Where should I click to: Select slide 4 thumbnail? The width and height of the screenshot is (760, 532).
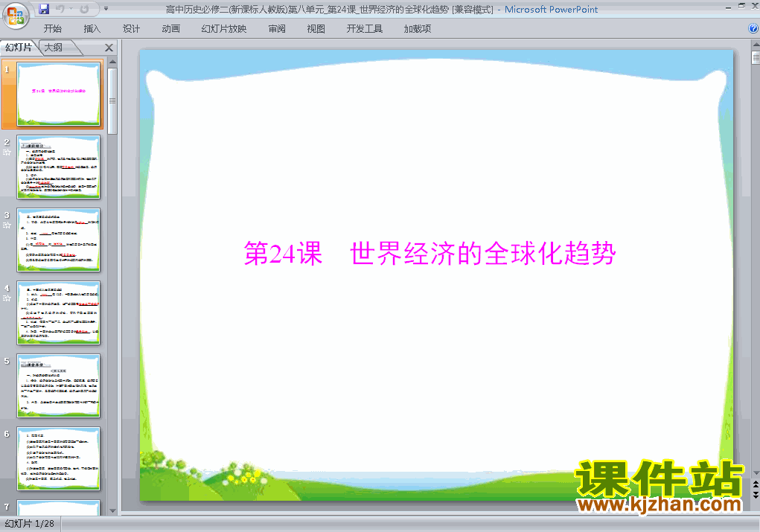(x=58, y=313)
